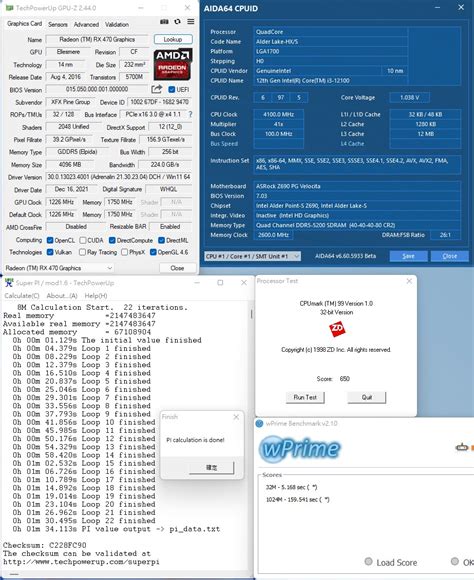This screenshot has height=580, width=474.
Task: Toggle the OpenGL 4.6 checkbox
Action: [x=153, y=252]
